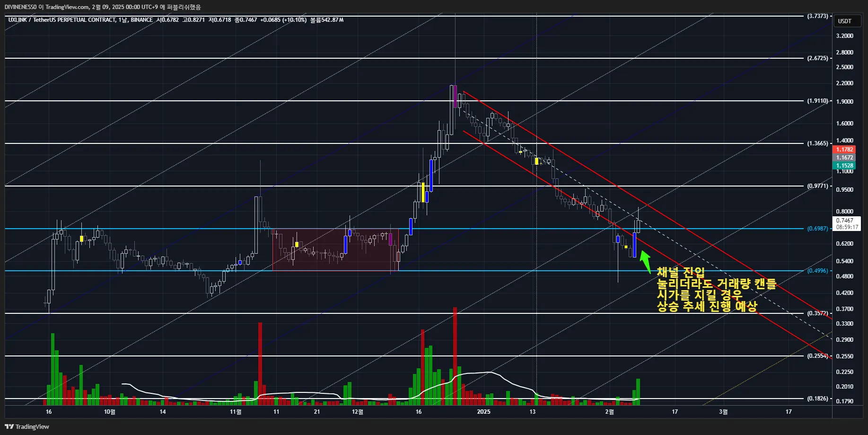This screenshot has width=868, height=435.
Task: Click the green 1.1528 price tag
Action: tap(844, 166)
